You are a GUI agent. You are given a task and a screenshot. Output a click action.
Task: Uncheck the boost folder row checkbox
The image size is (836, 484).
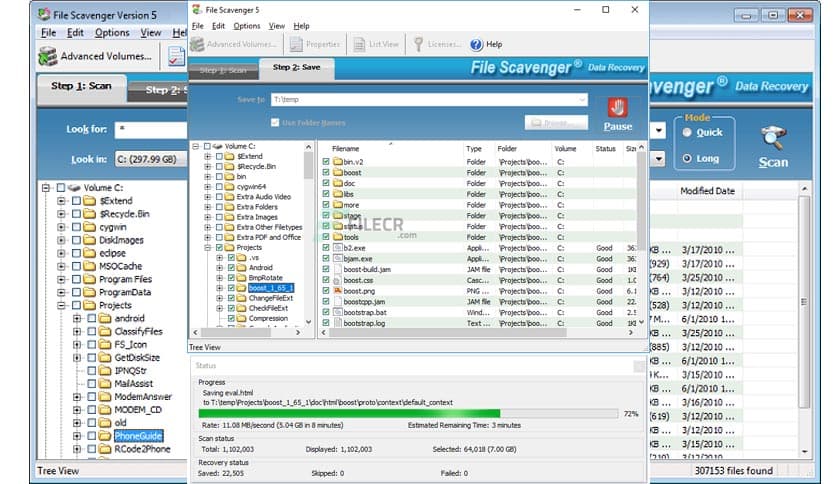[326, 173]
